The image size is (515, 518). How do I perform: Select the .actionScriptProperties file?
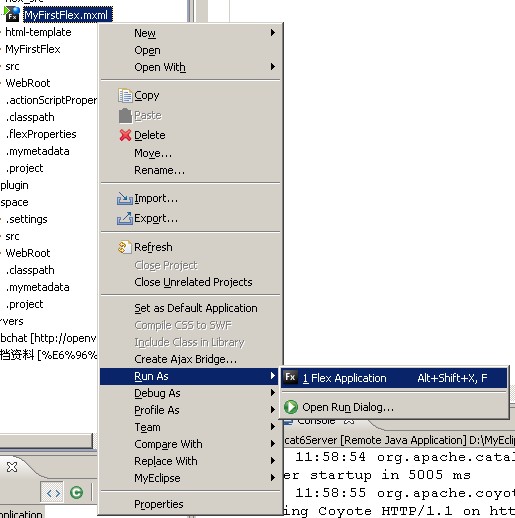pos(52,100)
